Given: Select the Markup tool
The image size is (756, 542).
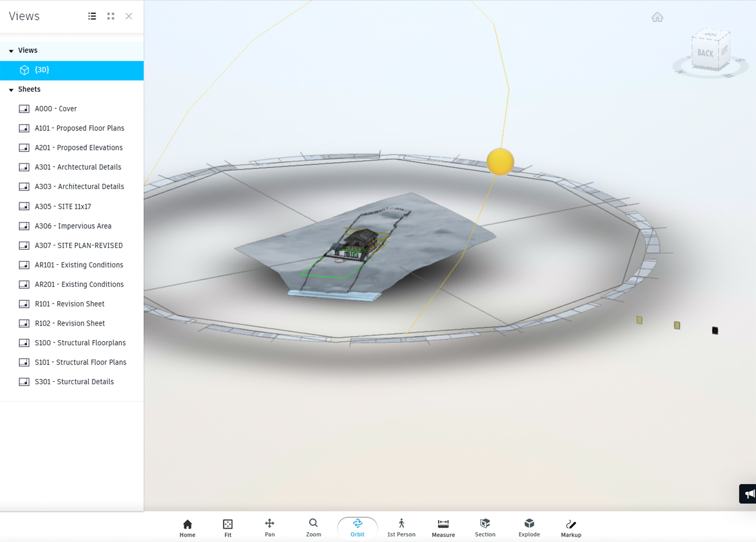Looking at the screenshot, I should pyautogui.click(x=571, y=527).
